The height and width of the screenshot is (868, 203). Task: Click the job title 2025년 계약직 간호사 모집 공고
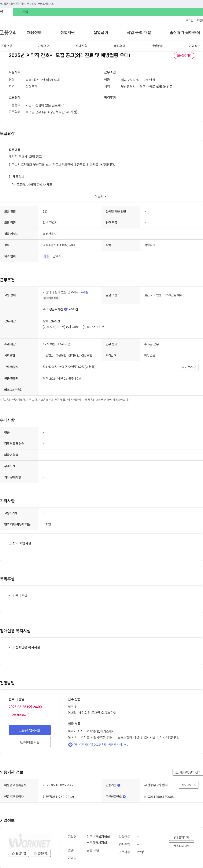click(x=69, y=55)
